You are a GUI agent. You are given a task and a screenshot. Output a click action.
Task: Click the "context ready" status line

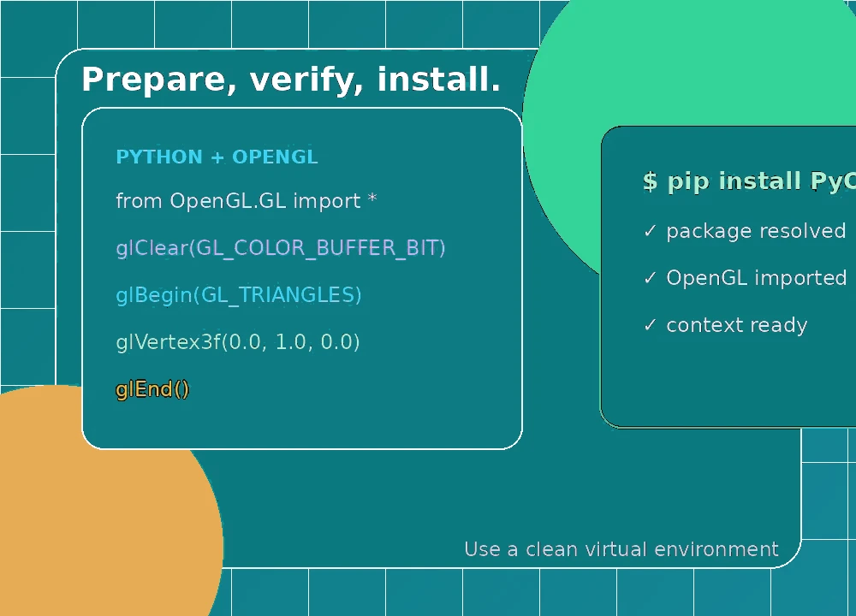tap(725, 325)
